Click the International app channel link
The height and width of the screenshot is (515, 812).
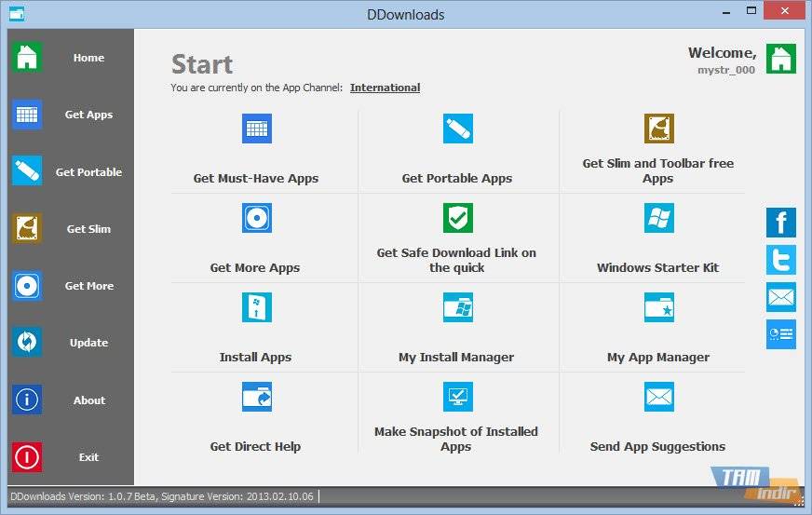(x=385, y=88)
